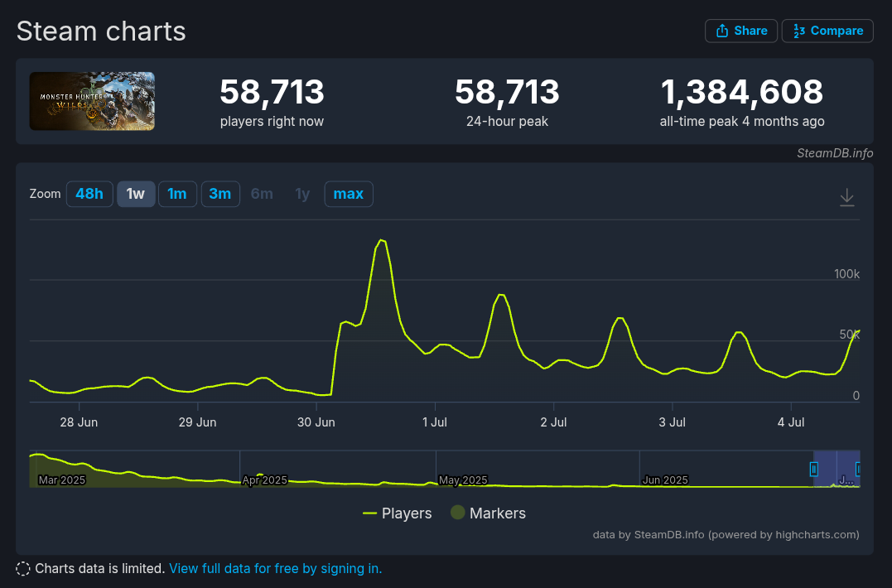Toggle the Players series in the legend

(x=397, y=513)
